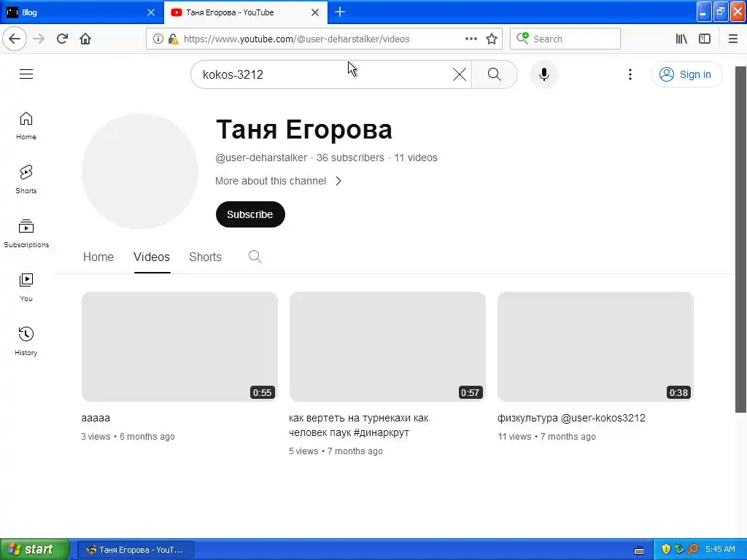The width and height of the screenshot is (747, 560).
Task: Click the address bar URL
Action: click(x=296, y=39)
